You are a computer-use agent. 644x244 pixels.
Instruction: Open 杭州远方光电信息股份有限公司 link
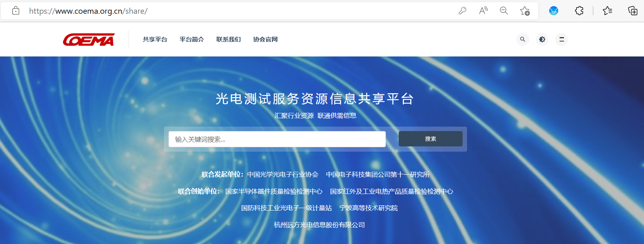pyautogui.click(x=319, y=225)
